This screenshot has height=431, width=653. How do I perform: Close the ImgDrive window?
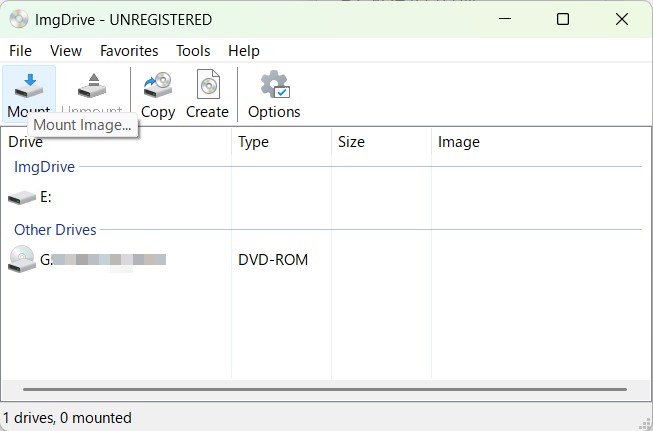point(622,19)
